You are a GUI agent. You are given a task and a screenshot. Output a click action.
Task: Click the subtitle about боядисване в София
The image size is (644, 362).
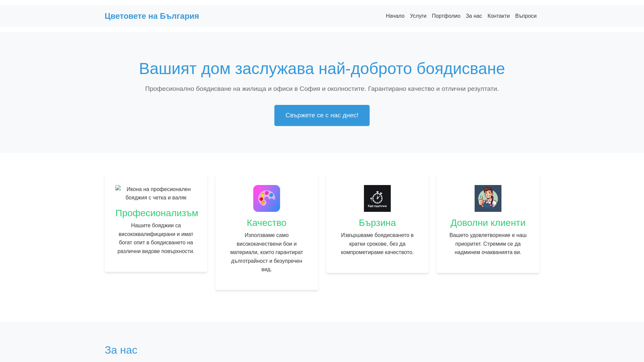click(x=322, y=89)
